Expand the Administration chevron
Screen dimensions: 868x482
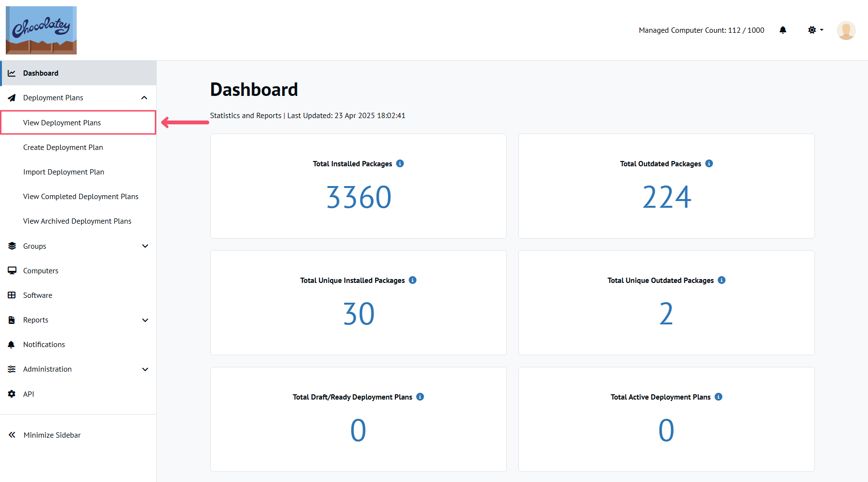[145, 369]
